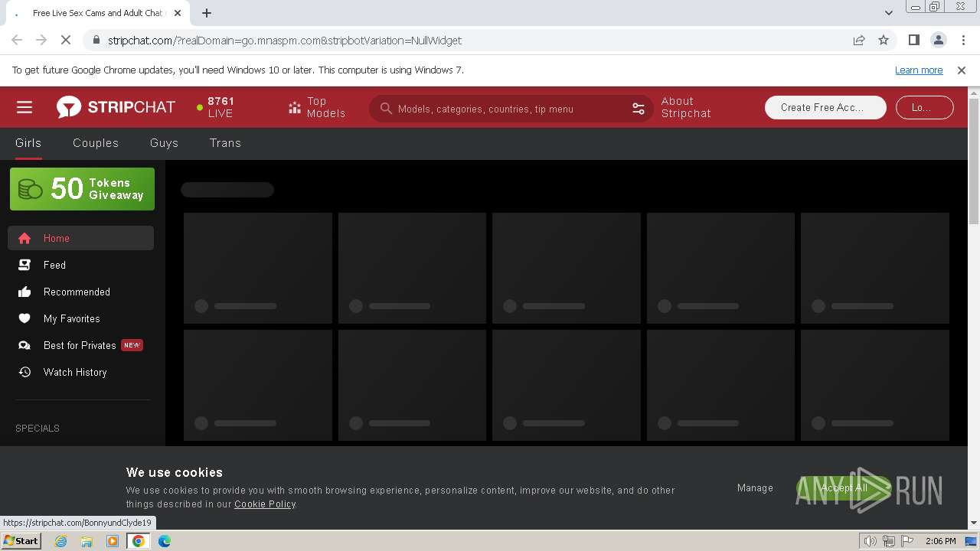Click the browser back arrow
The image size is (980, 551).
[17, 40]
